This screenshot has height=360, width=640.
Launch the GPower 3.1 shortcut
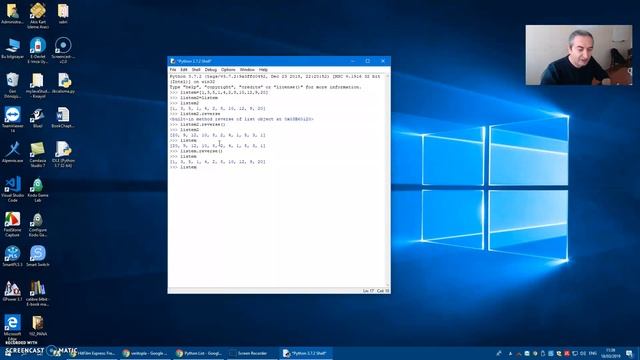point(12,291)
